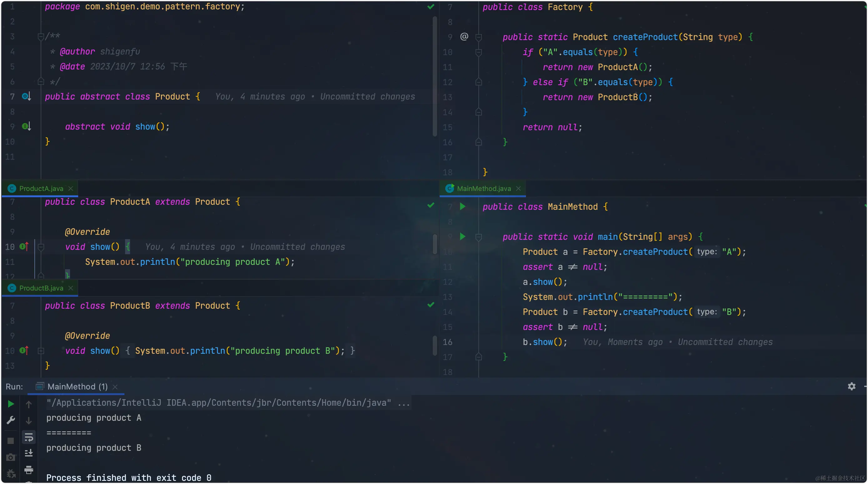This screenshot has width=868, height=484.
Task: Click the stop process square button
Action: pos(10,440)
